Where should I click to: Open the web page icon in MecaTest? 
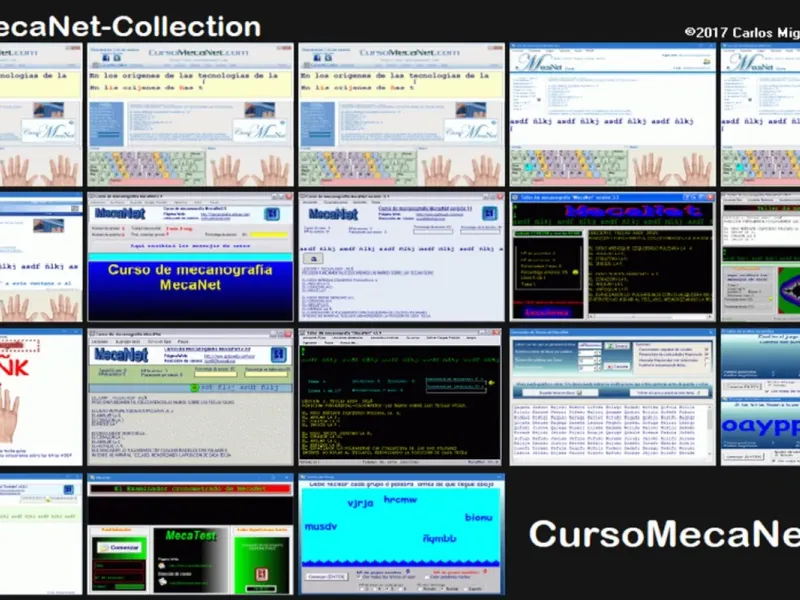coord(162,566)
